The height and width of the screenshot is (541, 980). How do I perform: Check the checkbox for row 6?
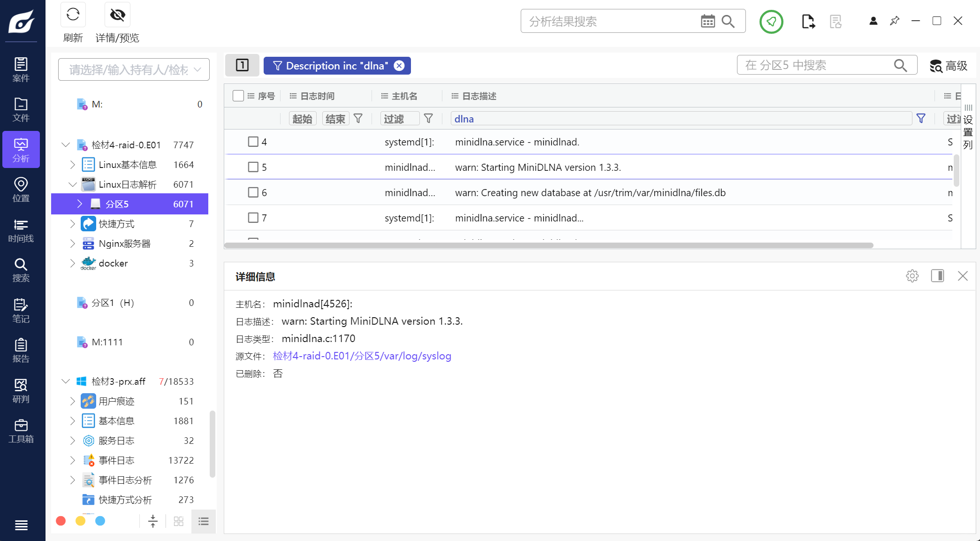pos(253,192)
